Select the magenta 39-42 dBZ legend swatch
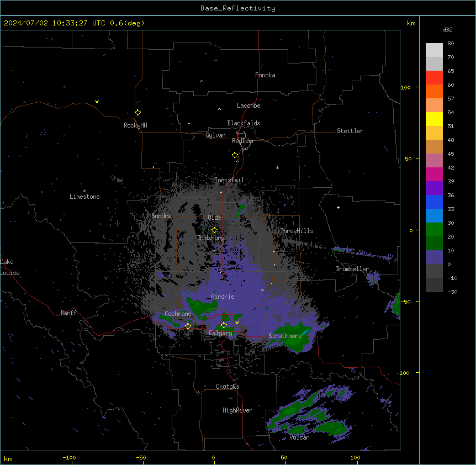This screenshot has height=465, width=476. point(434,174)
